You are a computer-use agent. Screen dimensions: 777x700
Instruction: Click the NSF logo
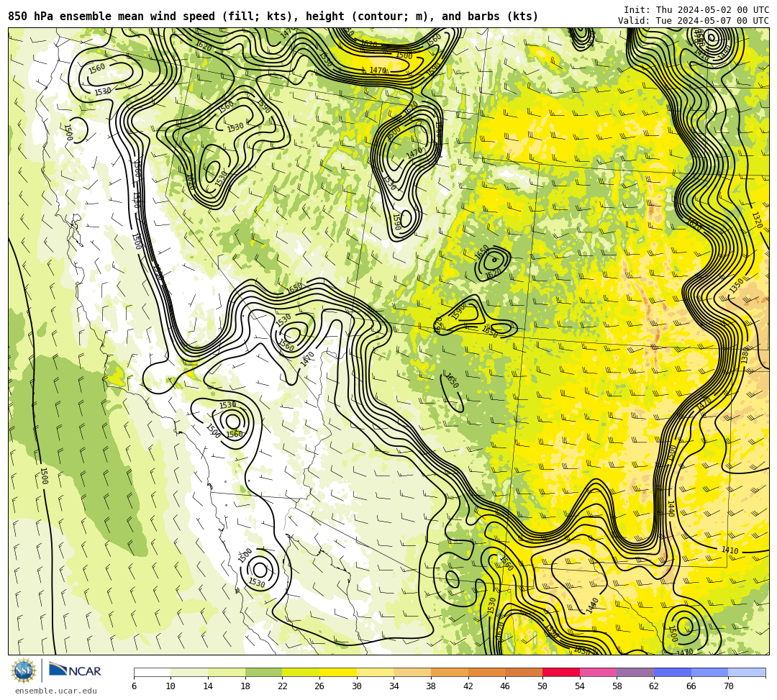[23, 671]
